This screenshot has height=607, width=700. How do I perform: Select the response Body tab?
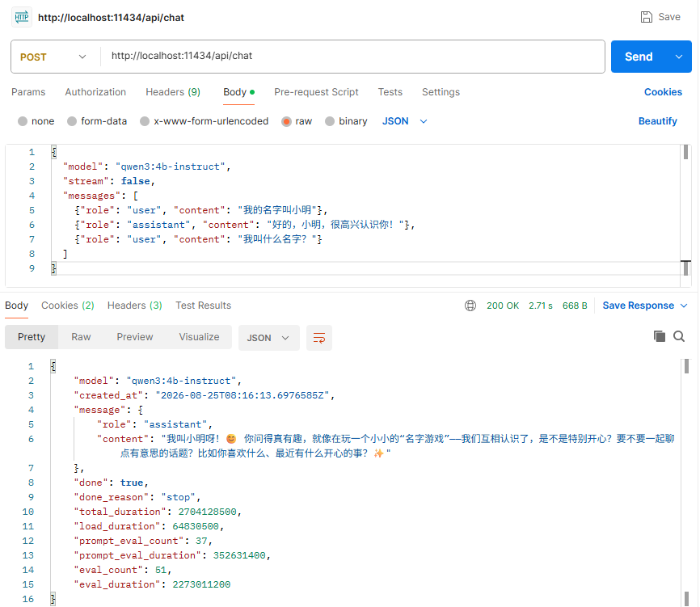(x=16, y=306)
